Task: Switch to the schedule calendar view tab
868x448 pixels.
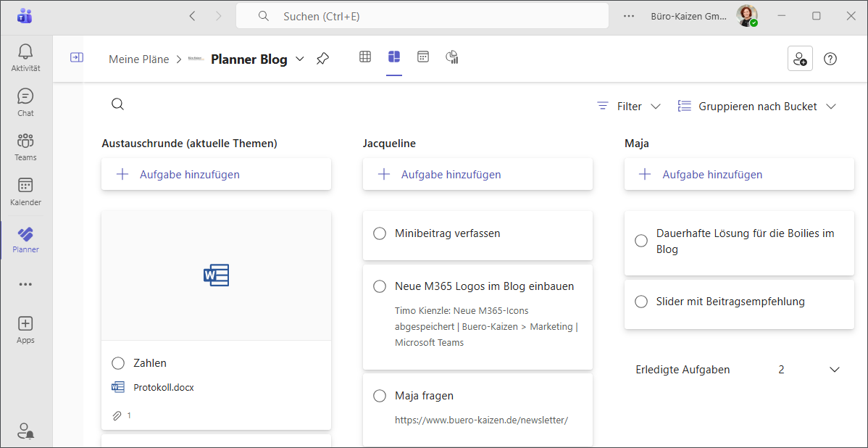Action: click(423, 57)
